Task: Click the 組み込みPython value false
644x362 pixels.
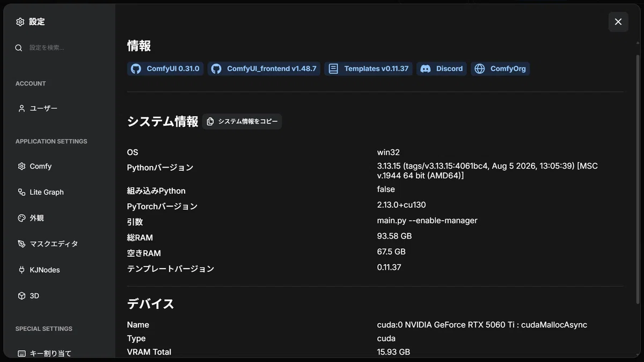Action: (x=386, y=190)
